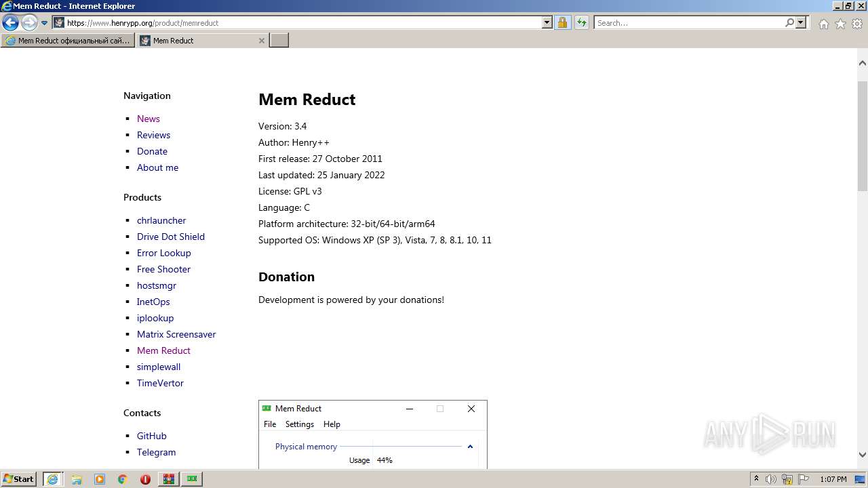Open the InetOps product link
Viewport: 868px width, 488px height.
[x=153, y=302]
